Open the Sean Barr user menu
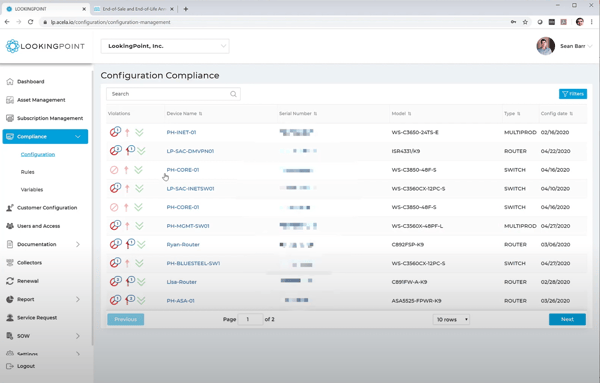600x383 pixels. coord(576,46)
